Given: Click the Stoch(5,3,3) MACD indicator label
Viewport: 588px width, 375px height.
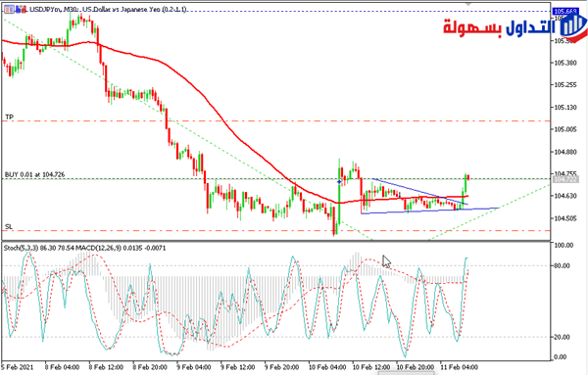Looking at the screenshot, I should (84, 248).
